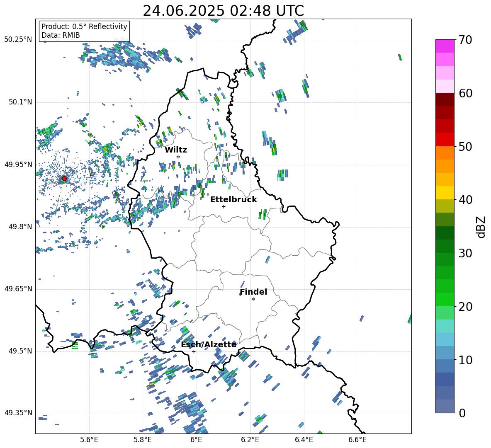The image size is (491, 448).
Task: Click the Ettelbruck map label
Action: pos(233,200)
